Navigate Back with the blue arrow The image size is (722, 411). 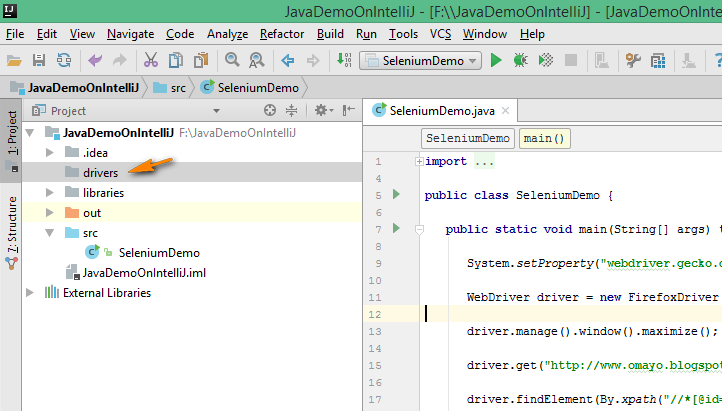(288, 60)
